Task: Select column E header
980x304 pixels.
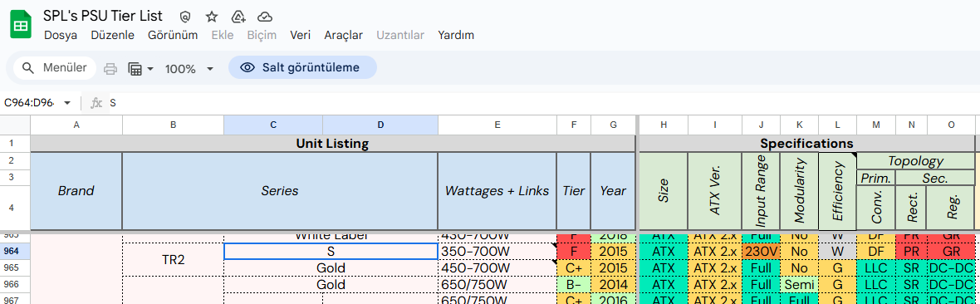Action: pos(497,125)
